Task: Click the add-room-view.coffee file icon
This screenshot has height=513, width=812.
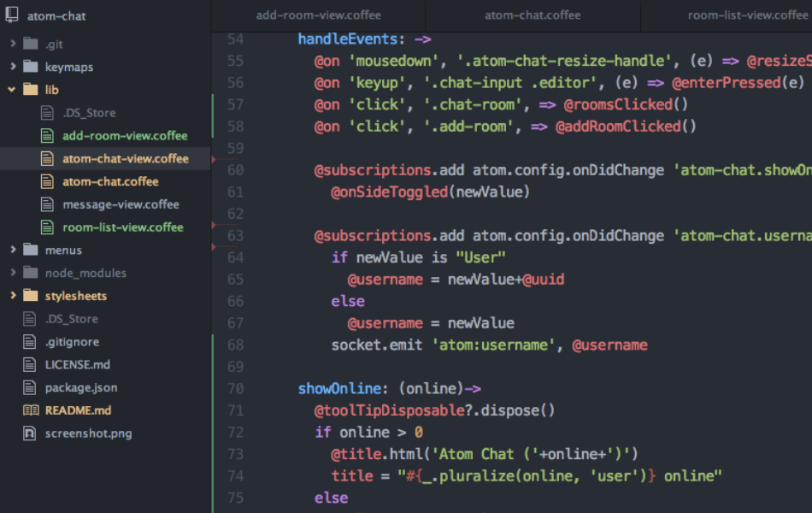Action: [x=47, y=135]
